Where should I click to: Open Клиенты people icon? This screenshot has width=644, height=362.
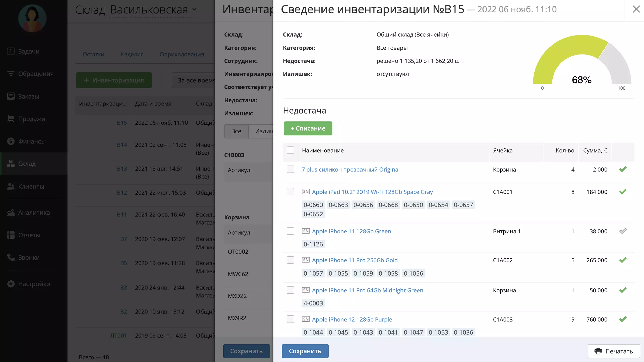point(11,186)
